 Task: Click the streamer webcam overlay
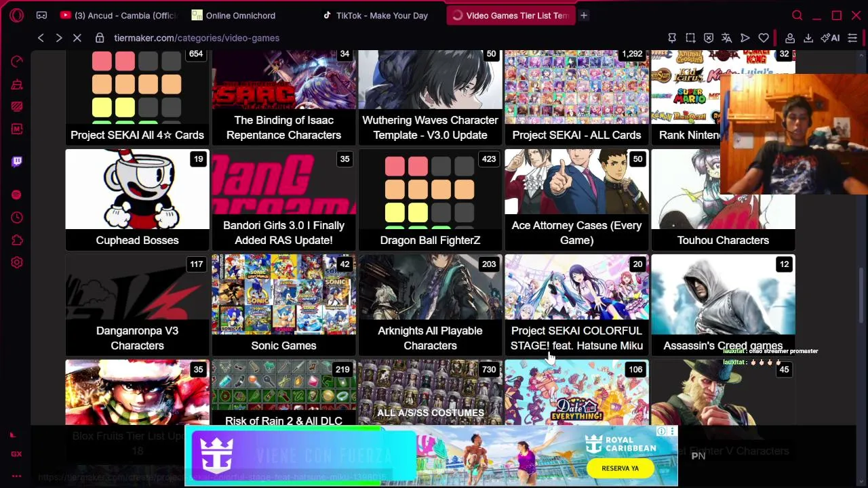(794, 135)
